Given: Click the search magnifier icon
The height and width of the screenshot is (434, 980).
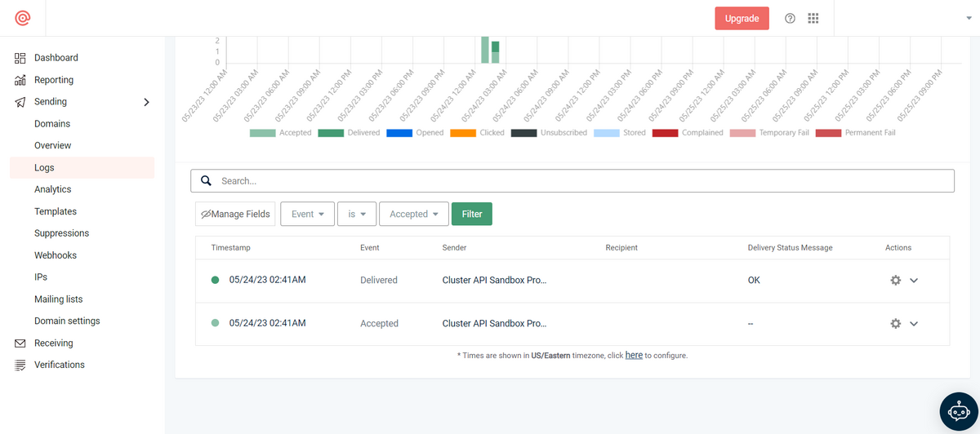Looking at the screenshot, I should 206,180.
